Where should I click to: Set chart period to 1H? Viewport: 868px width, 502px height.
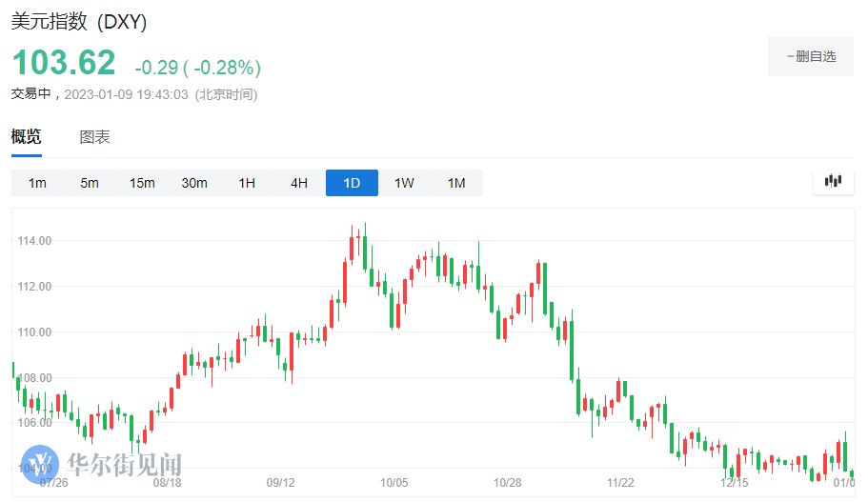(x=247, y=183)
